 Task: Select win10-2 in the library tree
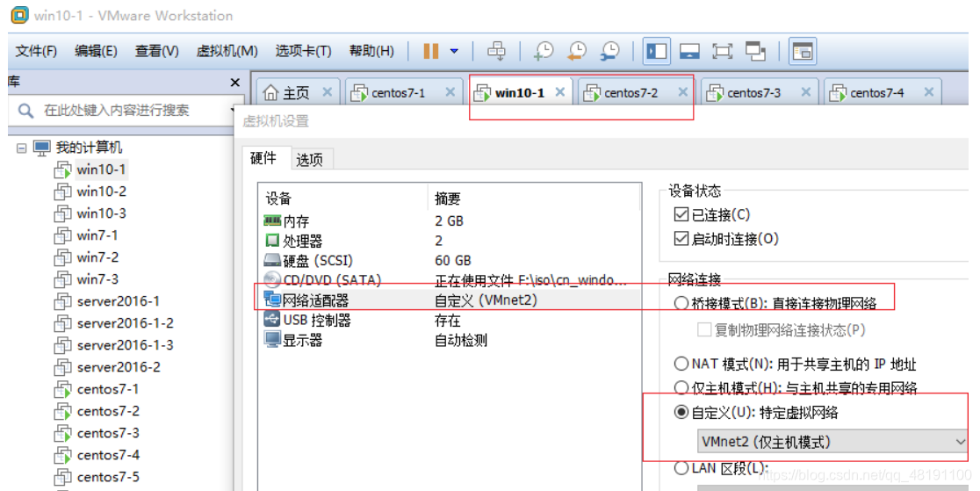pyautogui.click(x=101, y=191)
